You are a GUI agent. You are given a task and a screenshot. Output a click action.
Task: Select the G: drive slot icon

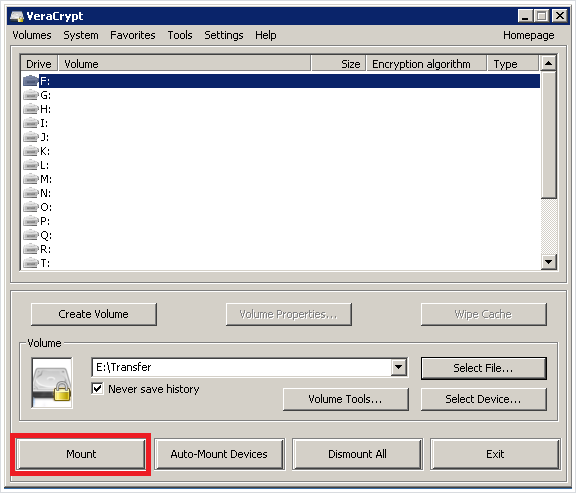pyautogui.click(x=30, y=95)
